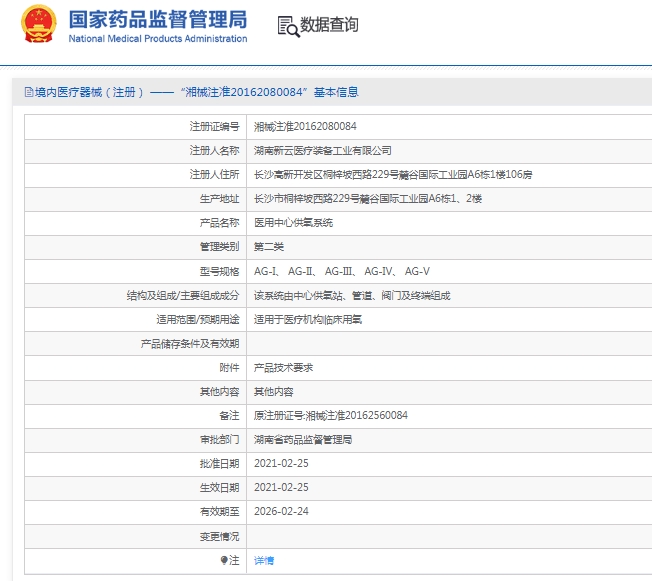Click the 产品名称 row label

pyautogui.click(x=220, y=223)
